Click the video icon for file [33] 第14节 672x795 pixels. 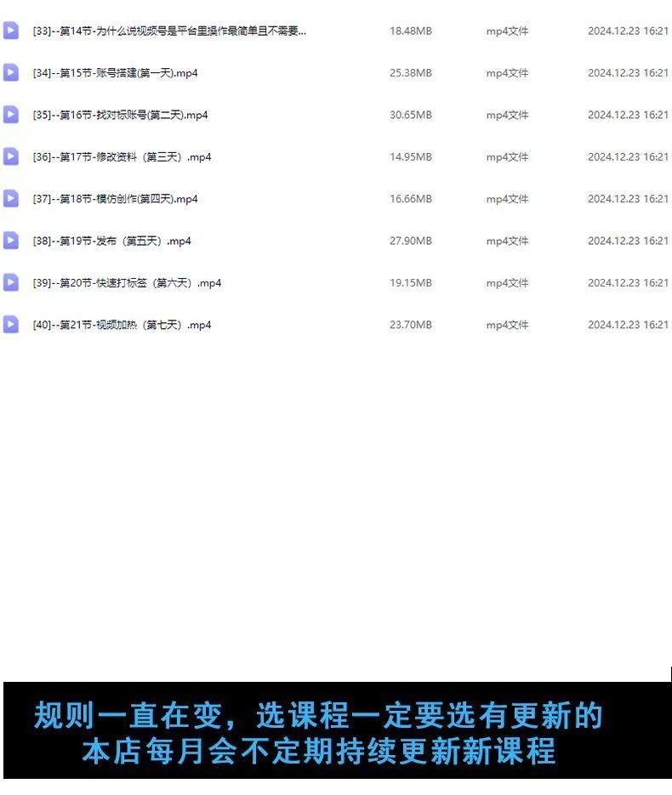(11, 31)
